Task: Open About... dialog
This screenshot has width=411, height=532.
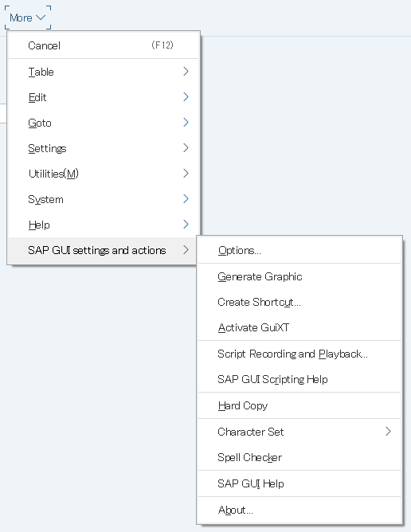Action: click(299, 510)
